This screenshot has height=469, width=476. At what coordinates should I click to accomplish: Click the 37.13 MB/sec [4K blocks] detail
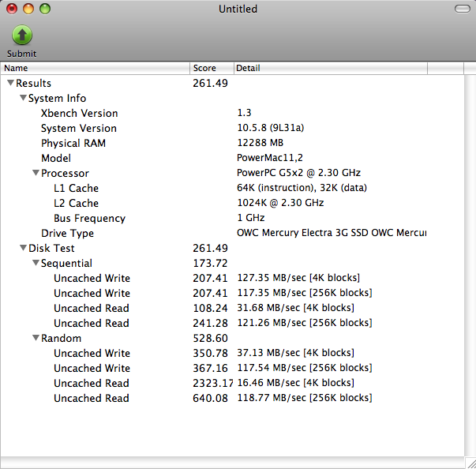coord(295,352)
